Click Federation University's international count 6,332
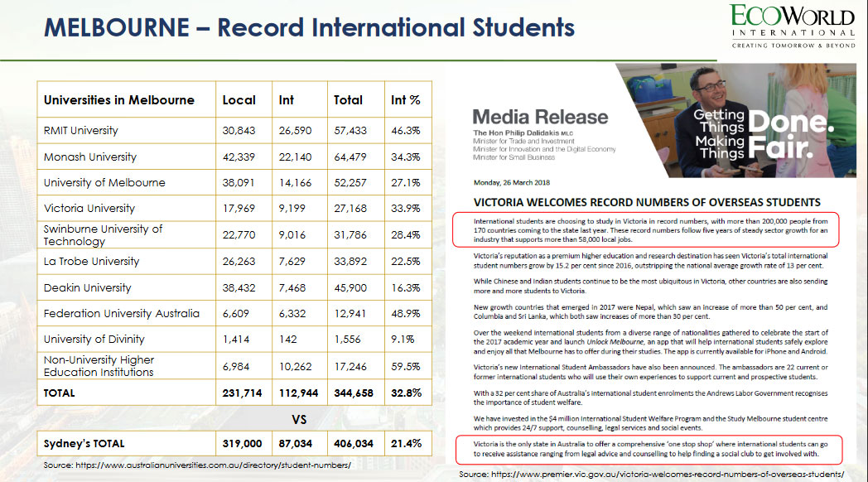Screen dimensions: 868x482 point(292,314)
